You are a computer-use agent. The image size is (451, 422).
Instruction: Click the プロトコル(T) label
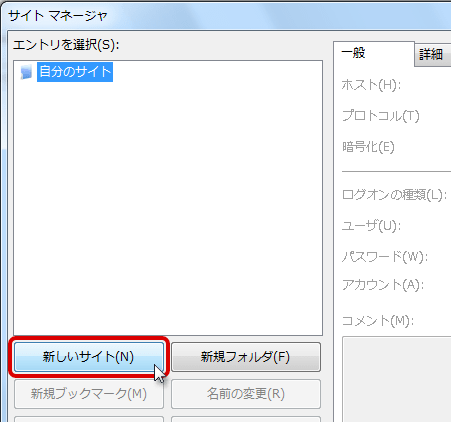(x=381, y=116)
